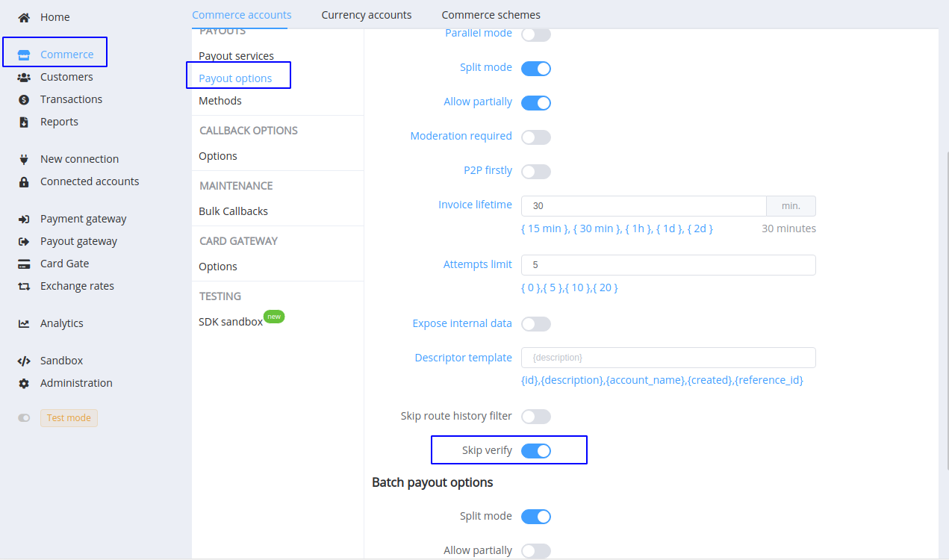Choose the { 1h } lifetime preset
This screenshot has height=560, width=949.
[x=640, y=228]
